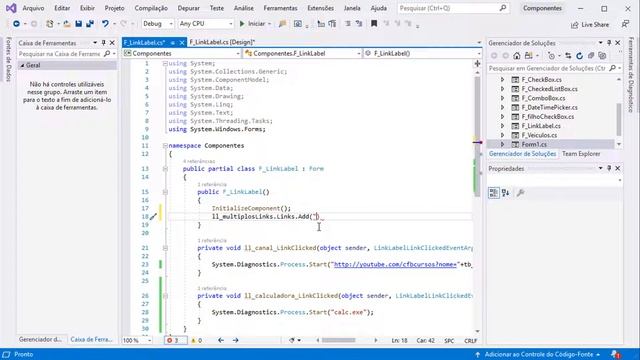Select F_DateTimePicker.cs in Solution Explorer
This screenshot has width=640, height=360.
pos(549,107)
